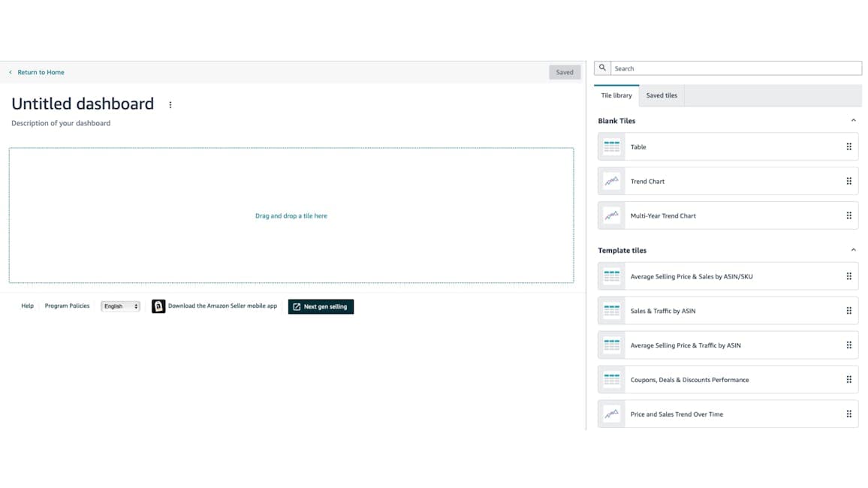Image resolution: width=868 pixels, height=488 pixels.
Task: Click the Coupons, Deals & Discounts Performance icon
Action: click(x=612, y=380)
